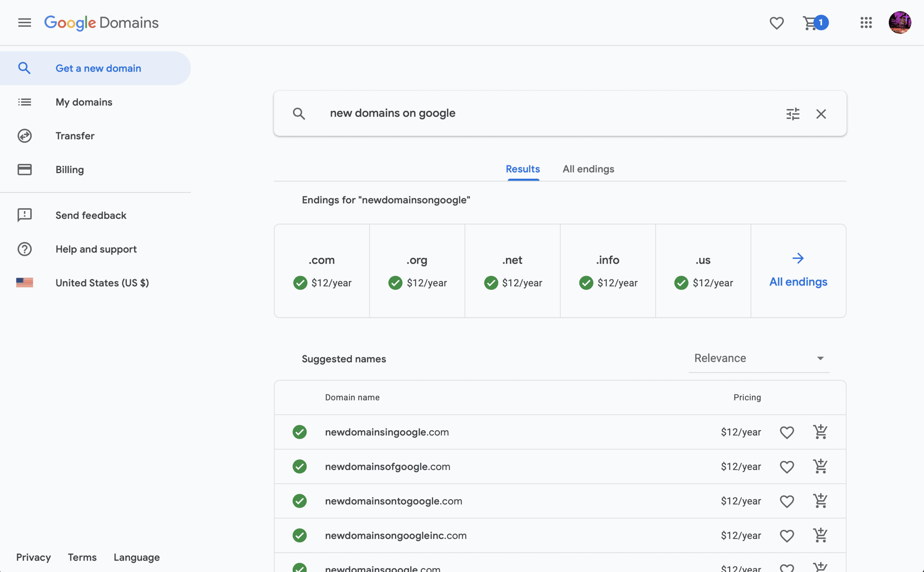The image size is (924, 572).
Task: Open My domains from sidebar menu
Action: pos(84,102)
